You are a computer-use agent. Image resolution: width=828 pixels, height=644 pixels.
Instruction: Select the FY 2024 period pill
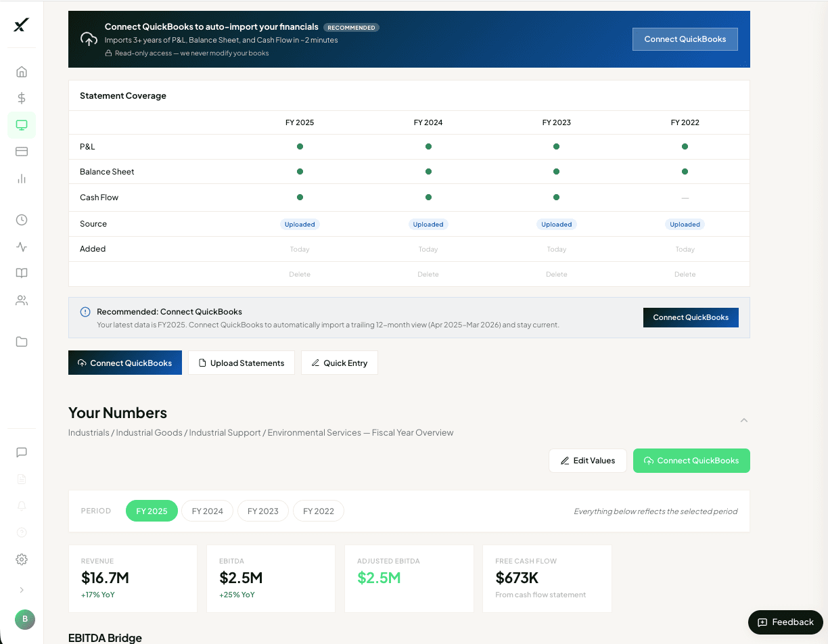click(207, 511)
